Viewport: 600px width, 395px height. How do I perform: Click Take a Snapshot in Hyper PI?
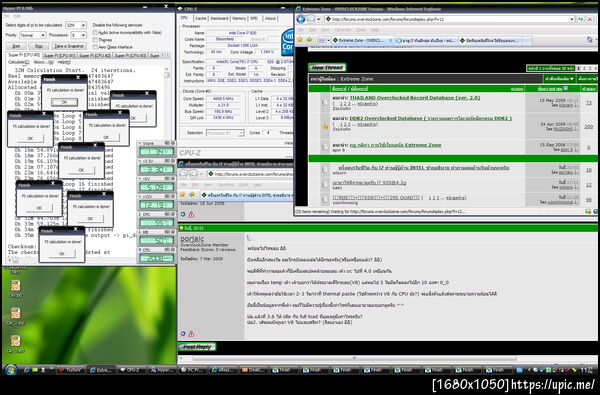tap(69, 46)
